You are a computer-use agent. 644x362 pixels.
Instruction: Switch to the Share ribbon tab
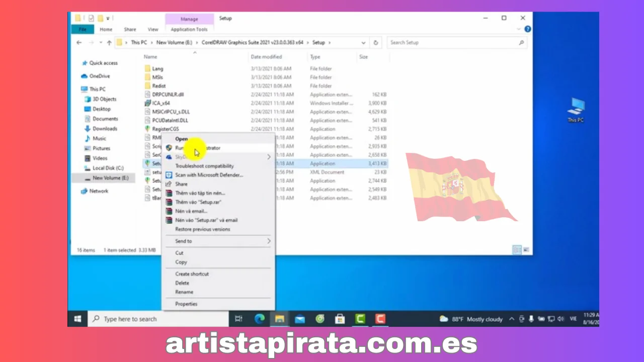(130, 29)
